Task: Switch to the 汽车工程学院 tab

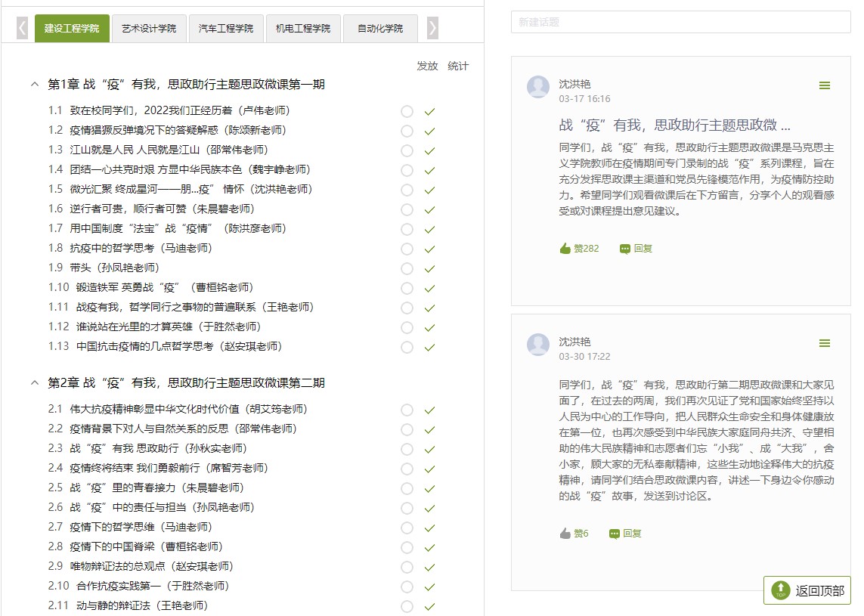Action: click(226, 29)
